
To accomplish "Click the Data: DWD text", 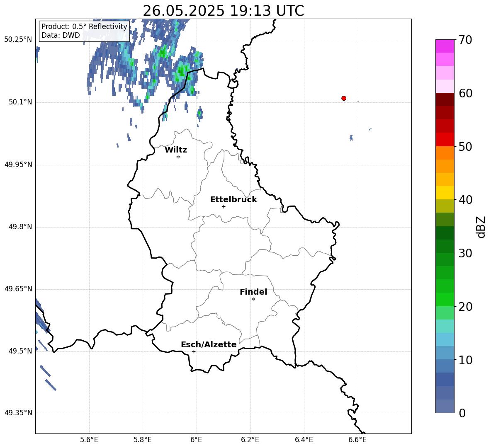I will [61, 35].
